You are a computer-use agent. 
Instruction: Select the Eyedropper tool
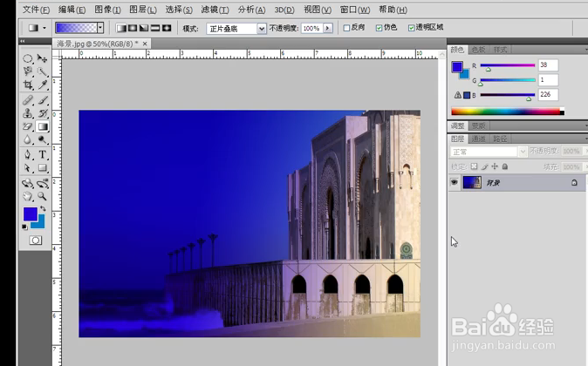[43, 85]
